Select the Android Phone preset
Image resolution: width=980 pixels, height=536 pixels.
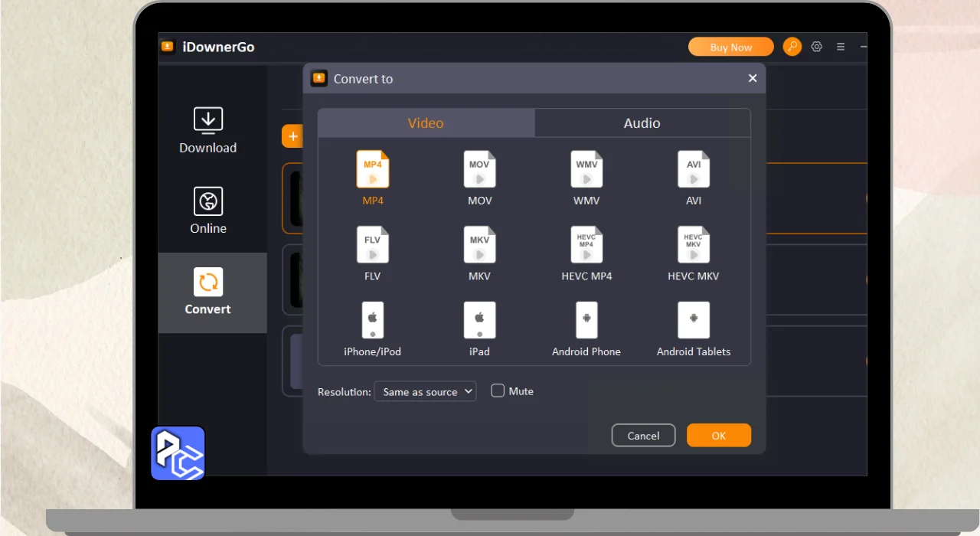(x=586, y=320)
